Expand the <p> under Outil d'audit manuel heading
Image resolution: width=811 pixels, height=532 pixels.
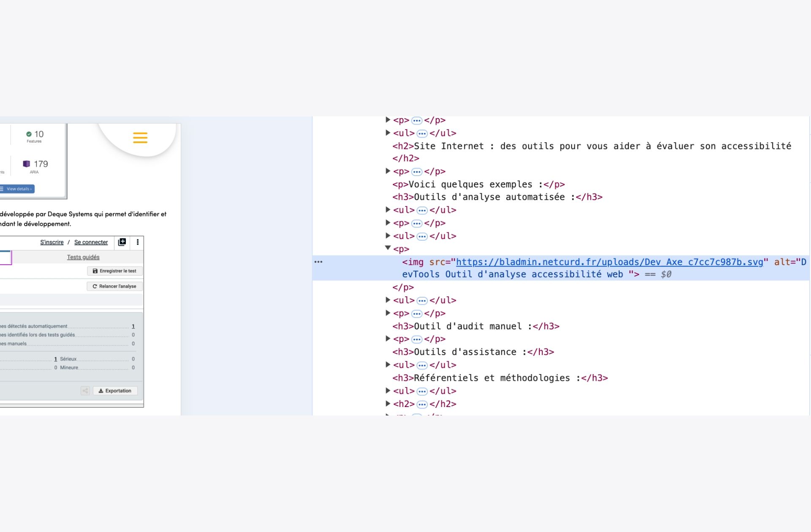point(388,339)
